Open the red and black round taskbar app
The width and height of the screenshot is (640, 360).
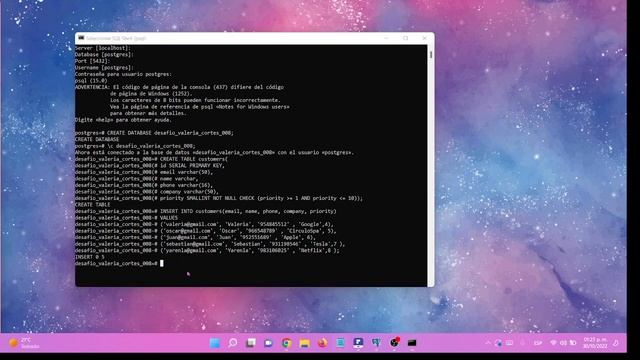click(x=394, y=343)
